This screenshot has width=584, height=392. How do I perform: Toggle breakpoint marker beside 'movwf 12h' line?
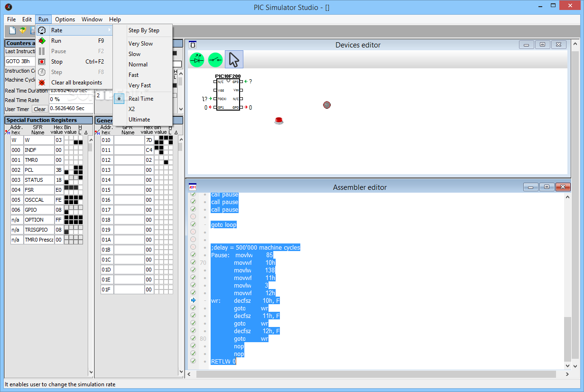pyautogui.click(x=193, y=293)
